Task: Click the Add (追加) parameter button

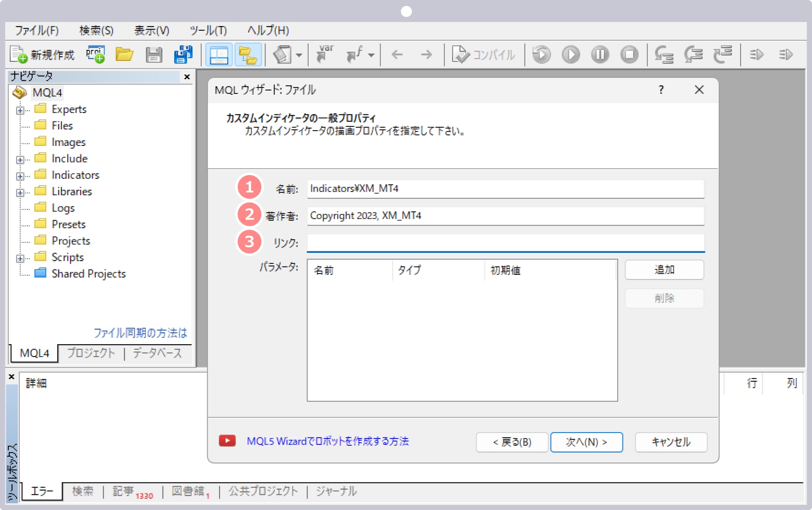Action: 664,270
